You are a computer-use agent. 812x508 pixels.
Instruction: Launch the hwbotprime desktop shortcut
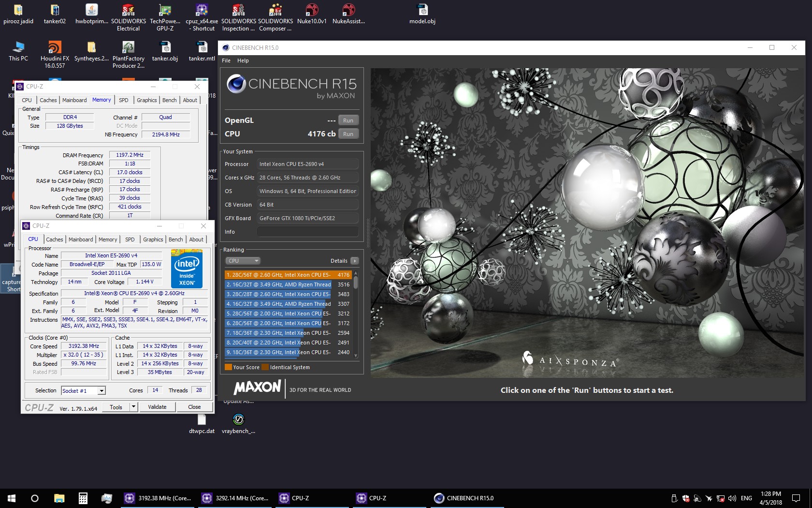[x=92, y=14]
